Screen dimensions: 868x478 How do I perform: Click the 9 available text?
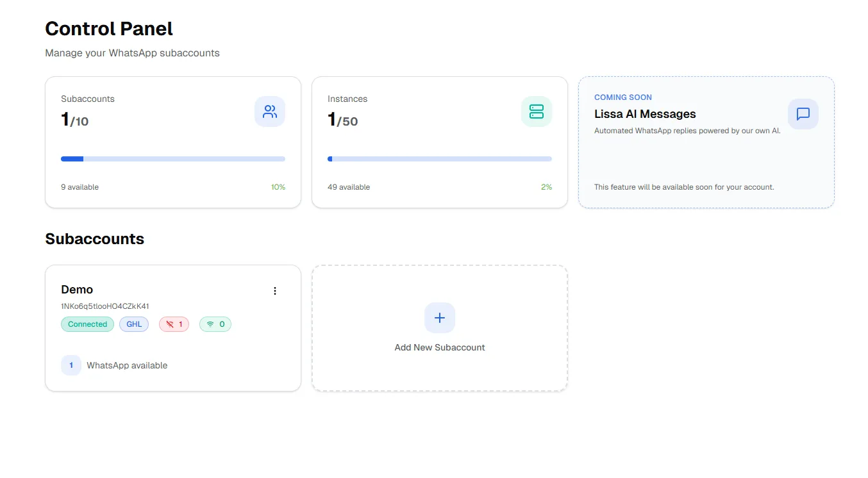pyautogui.click(x=80, y=187)
